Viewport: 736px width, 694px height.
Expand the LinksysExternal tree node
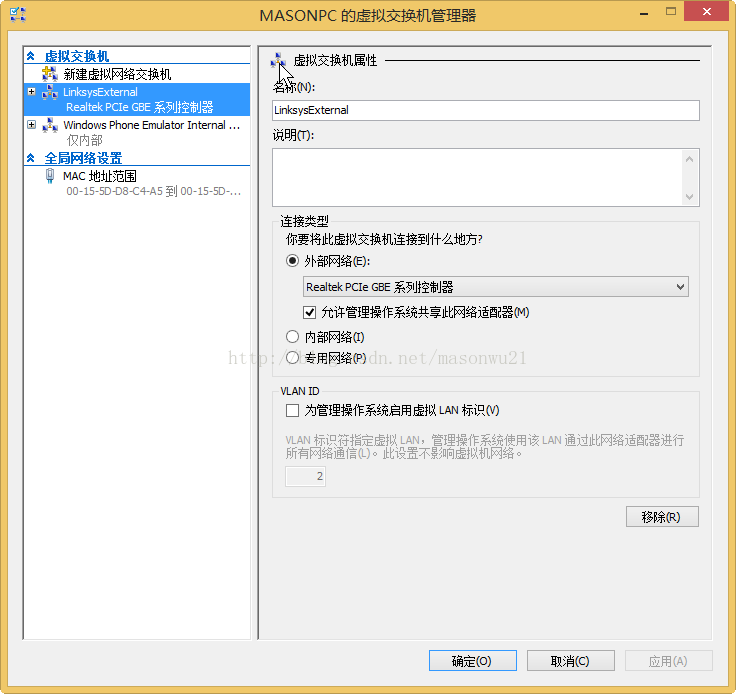pos(31,92)
